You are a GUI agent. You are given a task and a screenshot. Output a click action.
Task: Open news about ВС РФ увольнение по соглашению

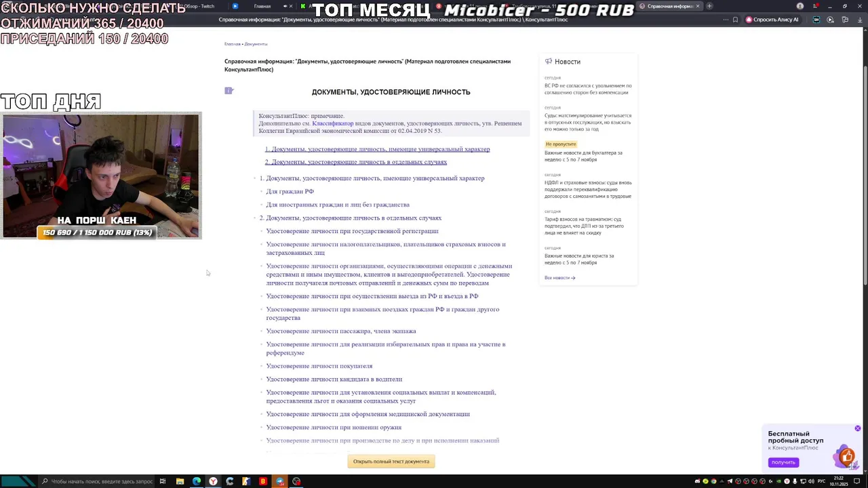click(588, 89)
